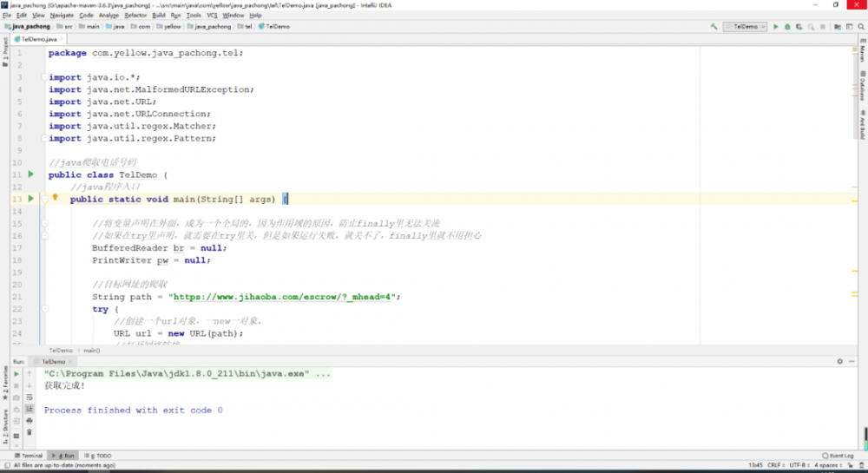
Task: Open the File menu
Action: (7, 16)
